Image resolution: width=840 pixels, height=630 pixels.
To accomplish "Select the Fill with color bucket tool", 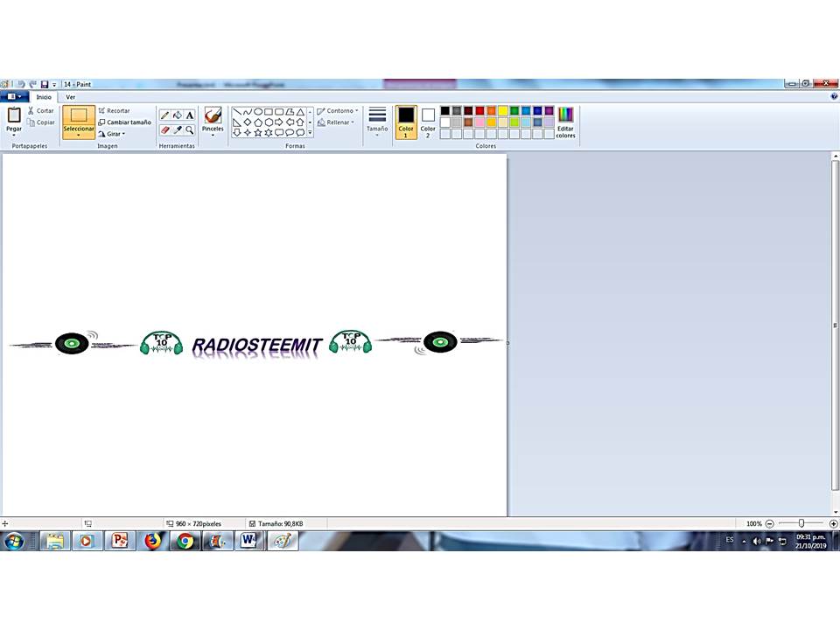I will [178, 115].
